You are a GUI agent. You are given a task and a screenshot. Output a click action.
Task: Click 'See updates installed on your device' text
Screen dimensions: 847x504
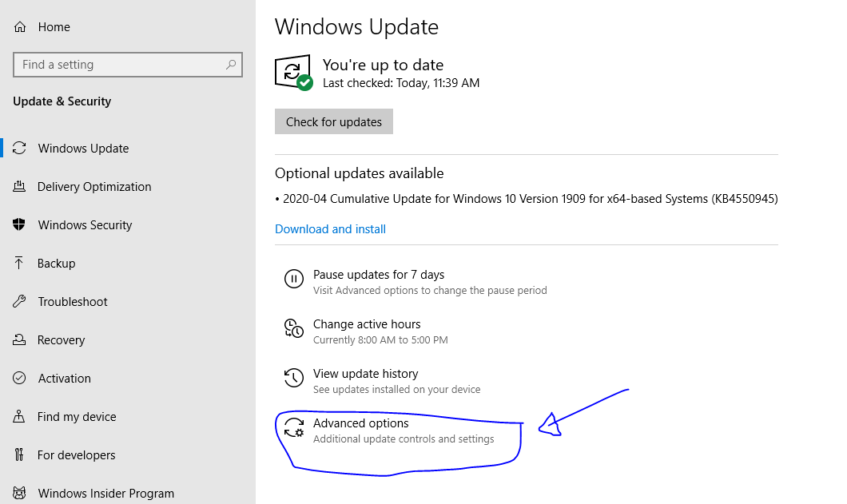pos(396,390)
